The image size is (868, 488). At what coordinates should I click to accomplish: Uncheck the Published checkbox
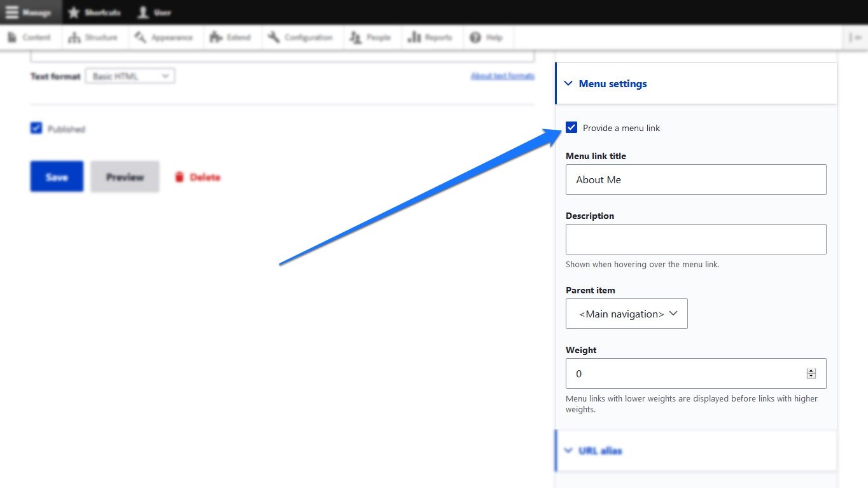pyautogui.click(x=36, y=129)
